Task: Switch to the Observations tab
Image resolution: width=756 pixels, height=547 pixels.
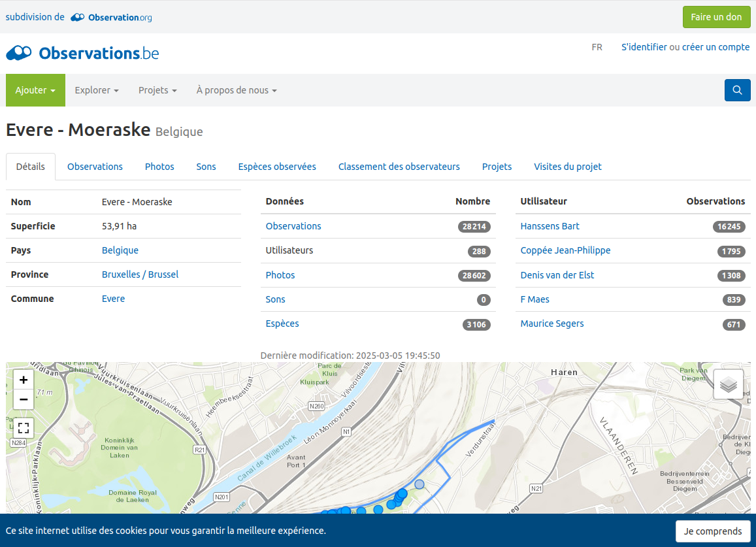Action: pos(95,167)
